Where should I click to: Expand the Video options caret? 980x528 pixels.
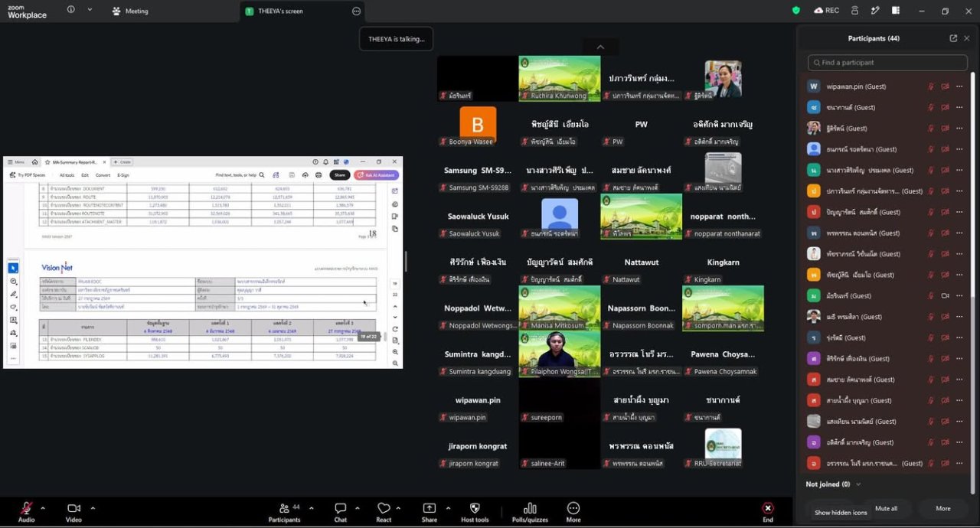coord(93,507)
